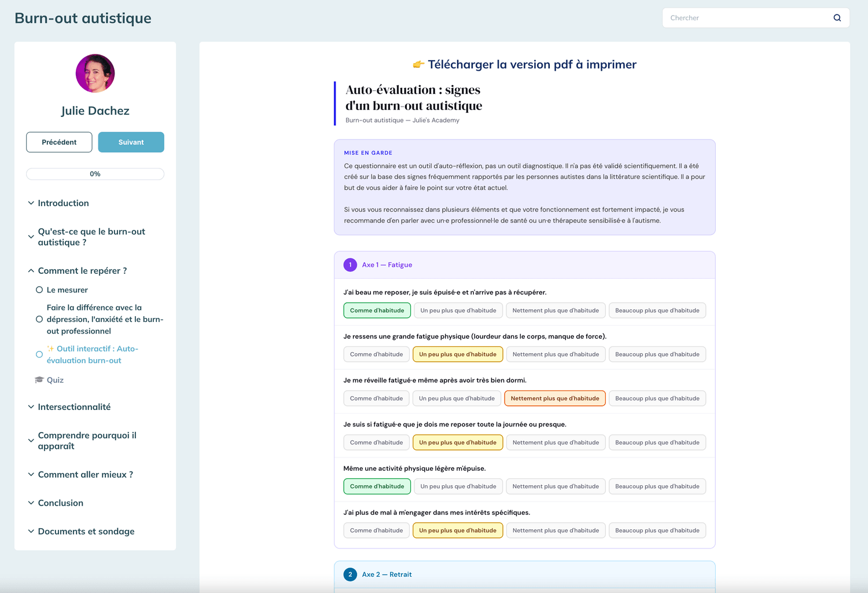Expand the Introduction section
868x593 pixels.
tap(63, 203)
